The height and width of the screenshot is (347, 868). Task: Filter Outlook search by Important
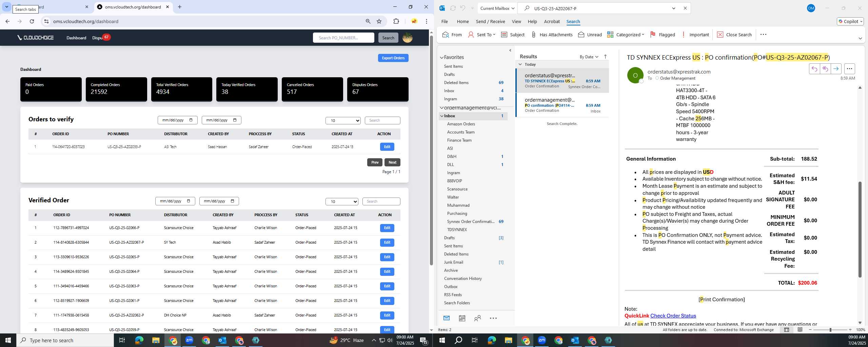coord(695,35)
